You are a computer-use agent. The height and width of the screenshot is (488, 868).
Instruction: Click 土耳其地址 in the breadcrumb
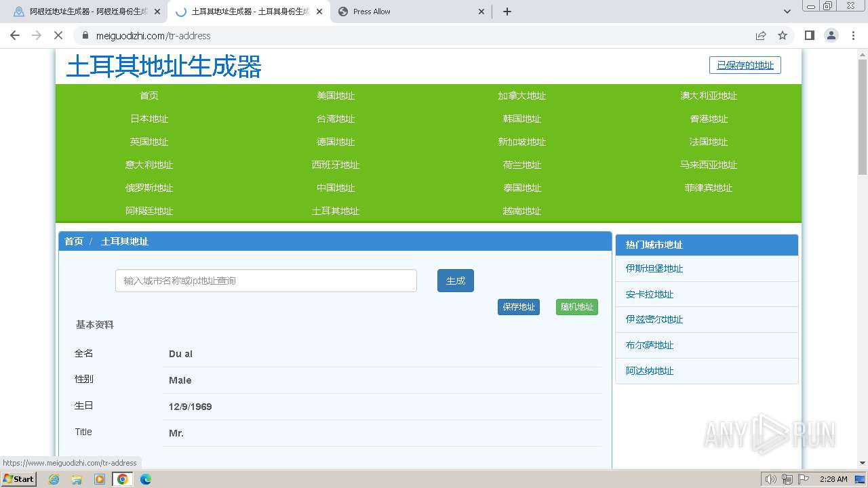tap(125, 241)
